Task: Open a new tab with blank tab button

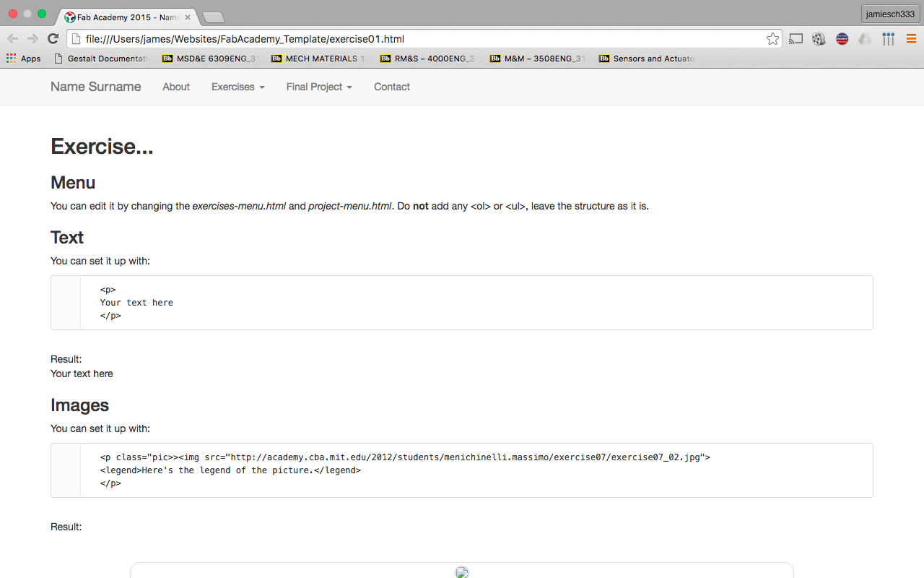Action: [x=214, y=17]
